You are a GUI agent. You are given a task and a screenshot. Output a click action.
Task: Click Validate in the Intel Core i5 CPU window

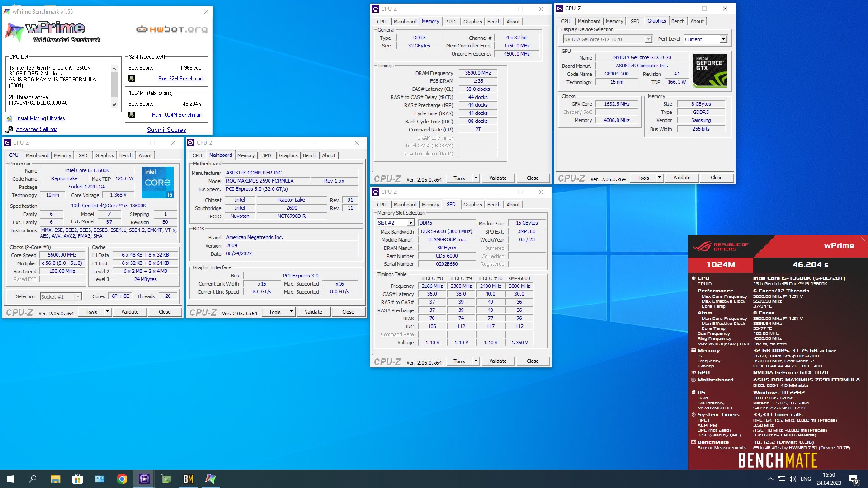(x=130, y=312)
